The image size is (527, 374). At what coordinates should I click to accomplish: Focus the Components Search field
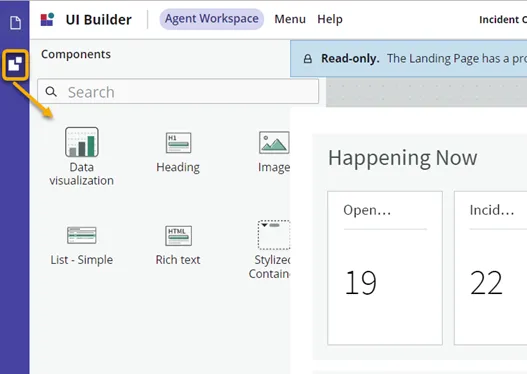(178, 91)
